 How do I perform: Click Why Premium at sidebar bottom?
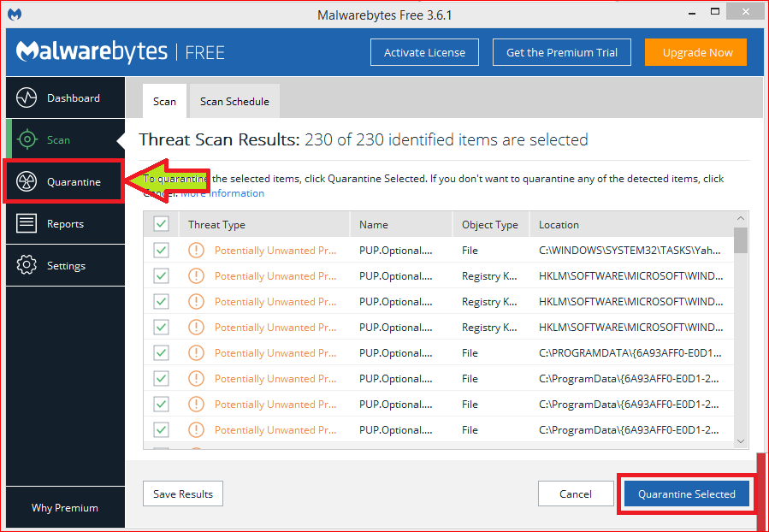tap(65, 507)
